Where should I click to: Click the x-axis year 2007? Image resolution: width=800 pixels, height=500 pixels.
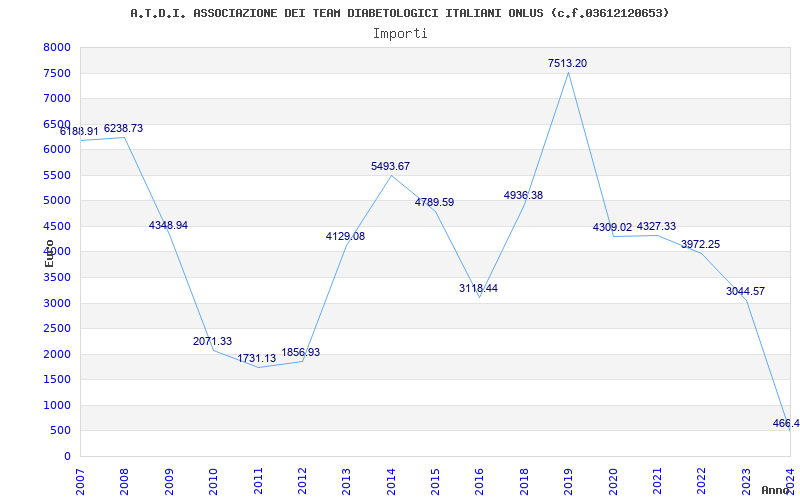(80, 482)
